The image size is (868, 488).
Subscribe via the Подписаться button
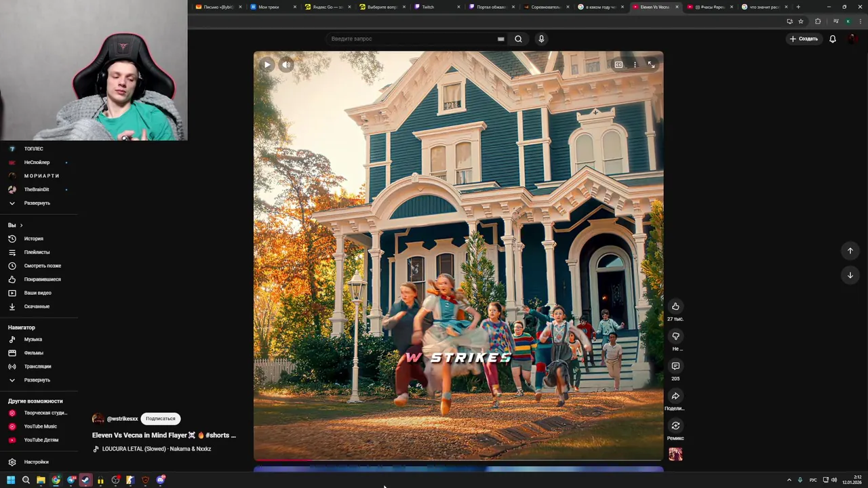pyautogui.click(x=161, y=419)
